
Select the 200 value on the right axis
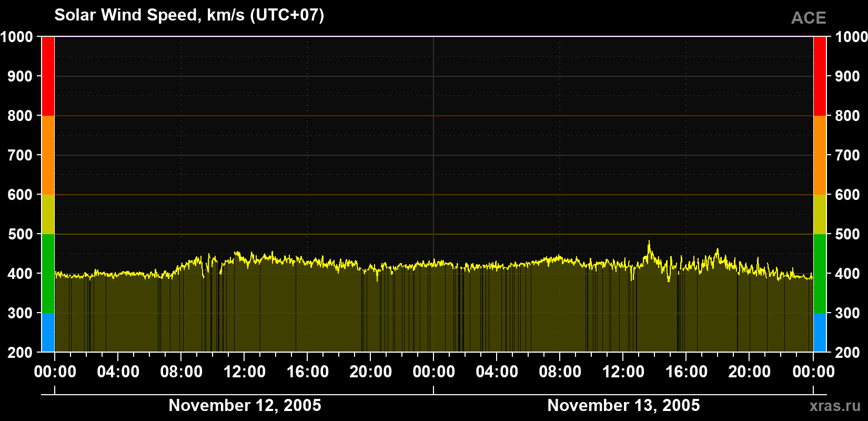point(847,353)
